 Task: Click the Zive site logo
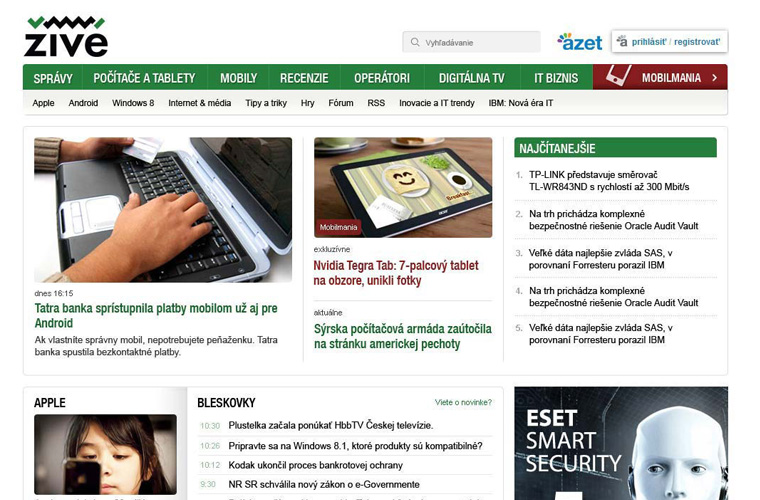point(66,36)
